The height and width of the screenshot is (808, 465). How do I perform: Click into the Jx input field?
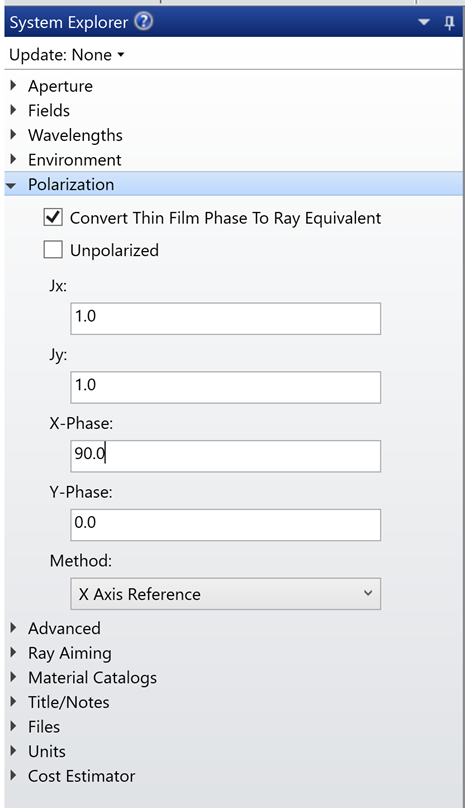pyautogui.click(x=225, y=318)
